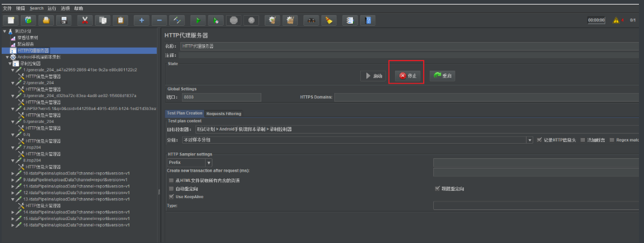Viewport: 644px width, 243px height.
Task: Switch to the Requests Filtering tab
Action: click(224, 114)
